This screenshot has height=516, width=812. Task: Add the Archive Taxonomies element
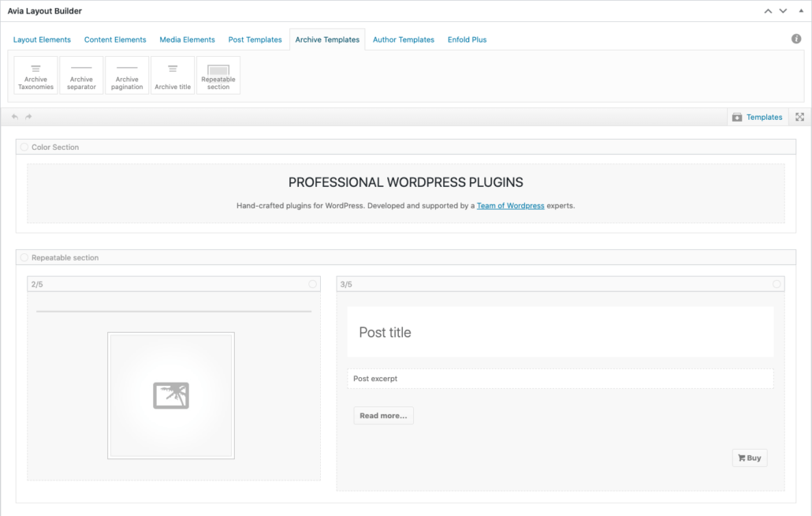(35, 76)
